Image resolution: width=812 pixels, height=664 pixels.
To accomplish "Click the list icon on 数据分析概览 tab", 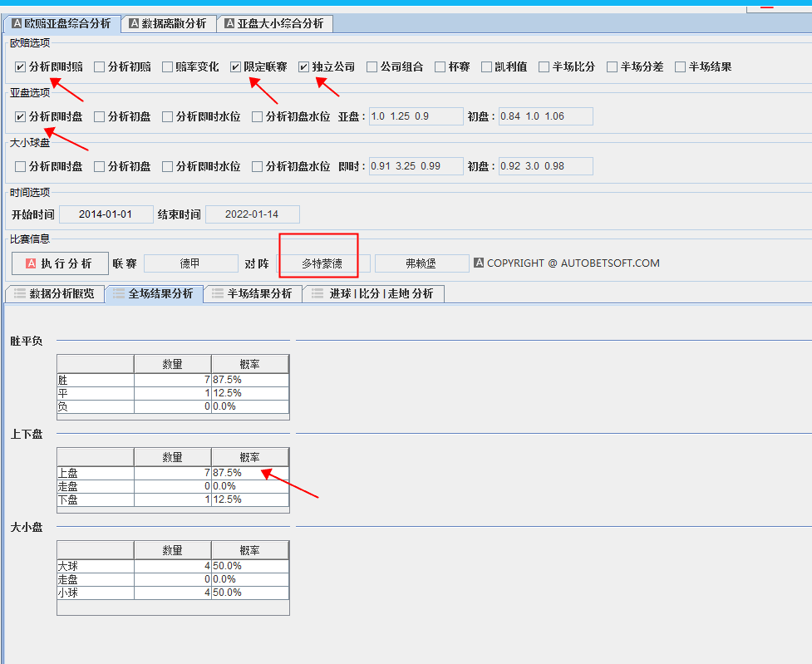I will (x=20, y=293).
